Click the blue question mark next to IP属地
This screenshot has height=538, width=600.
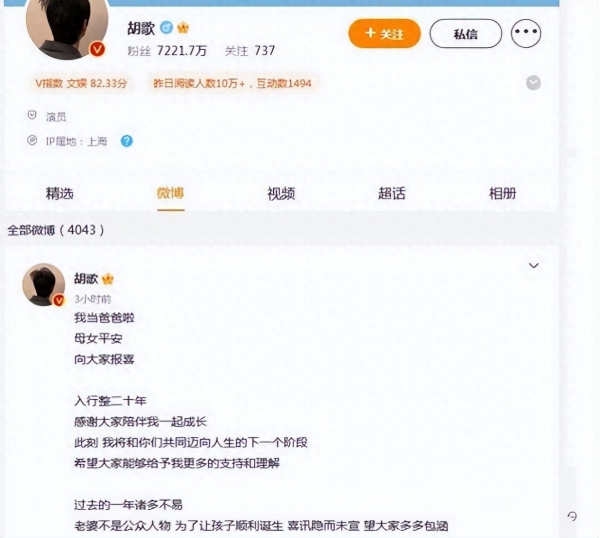tap(127, 141)
